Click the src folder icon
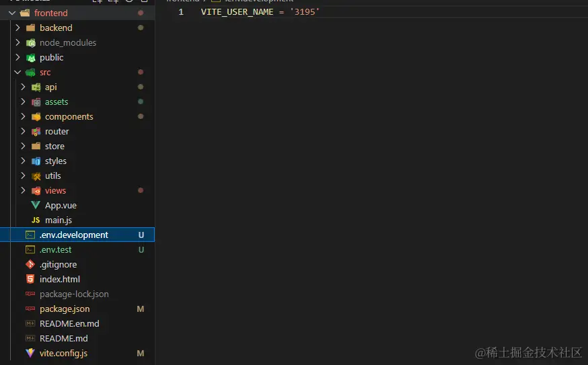The height and width of the screenshot is (365, 588). [x=30, y=73]
